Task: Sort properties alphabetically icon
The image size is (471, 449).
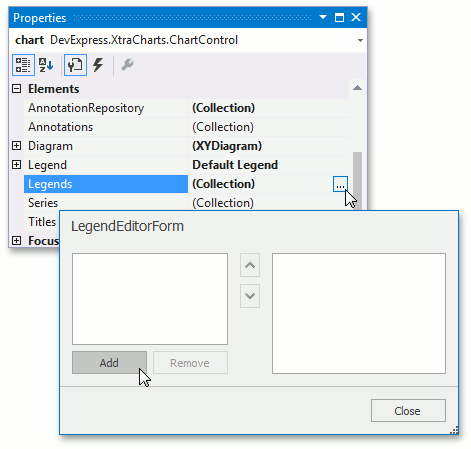Action: click(x=46, y=65)
